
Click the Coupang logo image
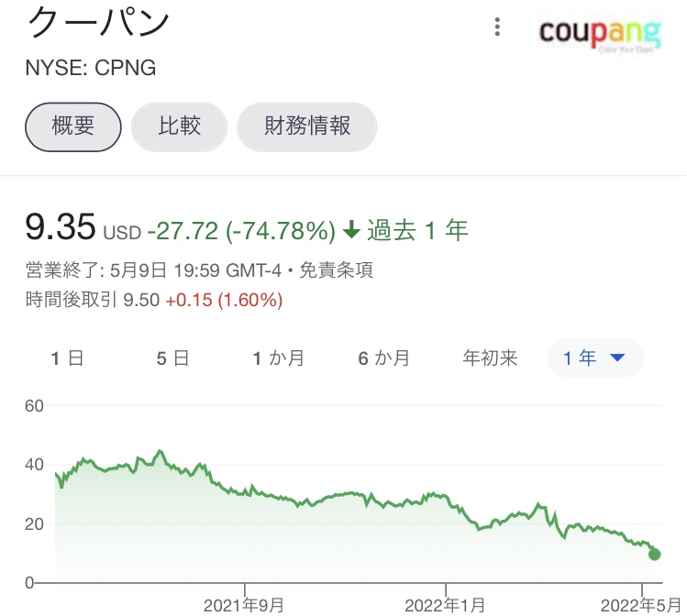599,33
